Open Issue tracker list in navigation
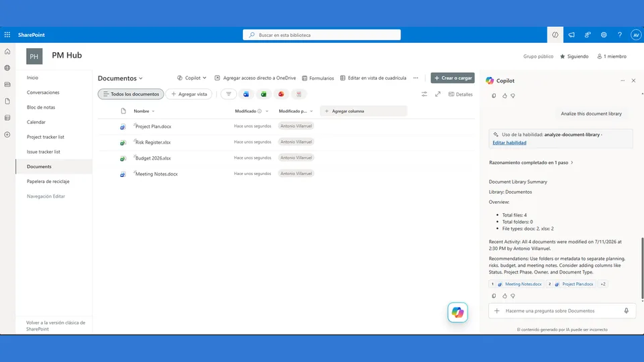 (x=44, y=152)
